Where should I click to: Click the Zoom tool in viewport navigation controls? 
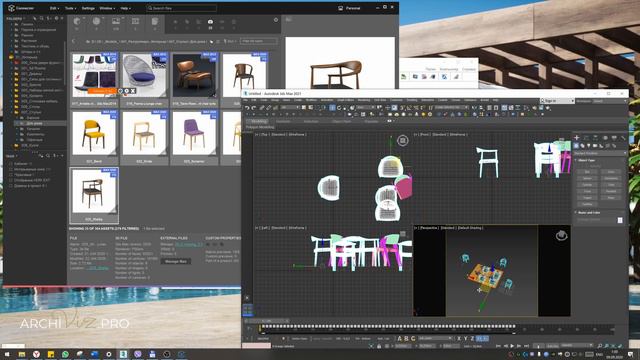pyautogui.click(x=600, y=346)
